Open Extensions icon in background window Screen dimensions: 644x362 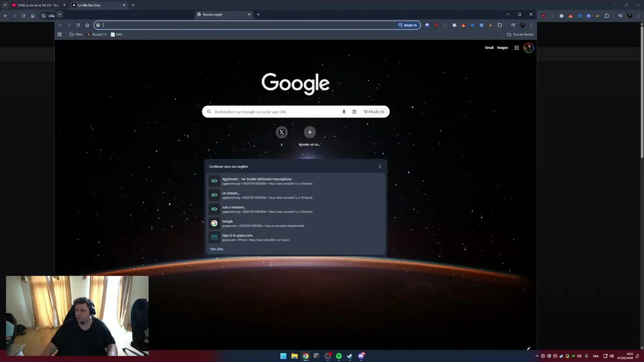pos(607,16)
